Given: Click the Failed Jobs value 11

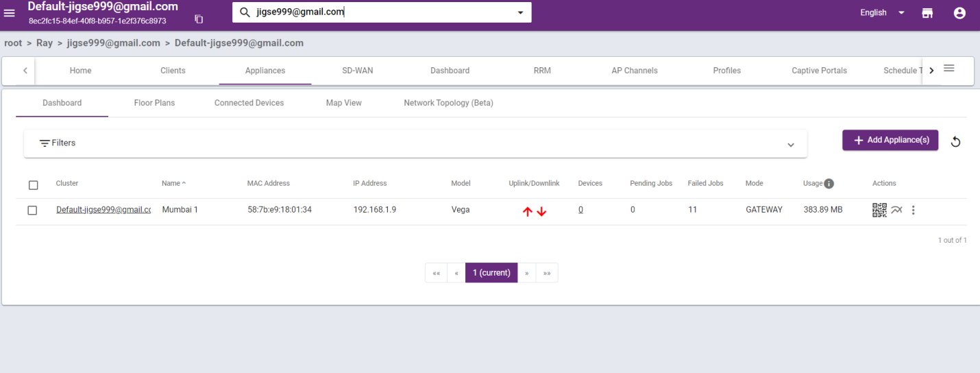Looking at the screenshot, I should click(692, 210).
